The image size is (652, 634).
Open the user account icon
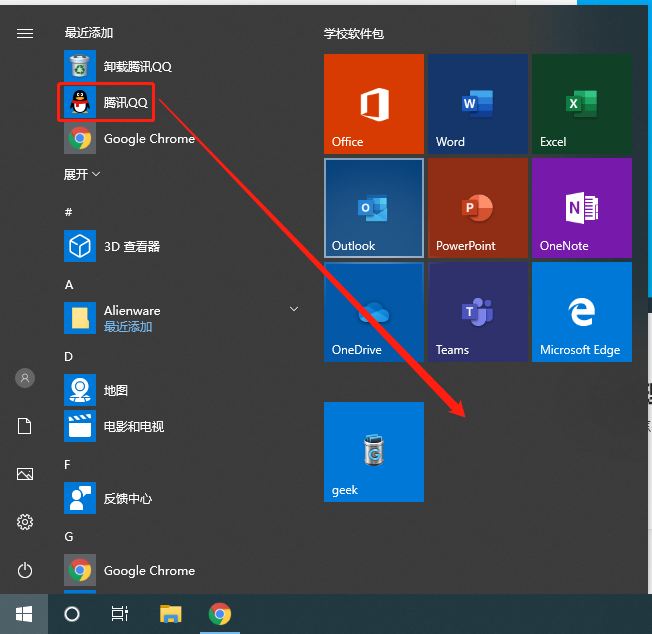coord(25,378)
